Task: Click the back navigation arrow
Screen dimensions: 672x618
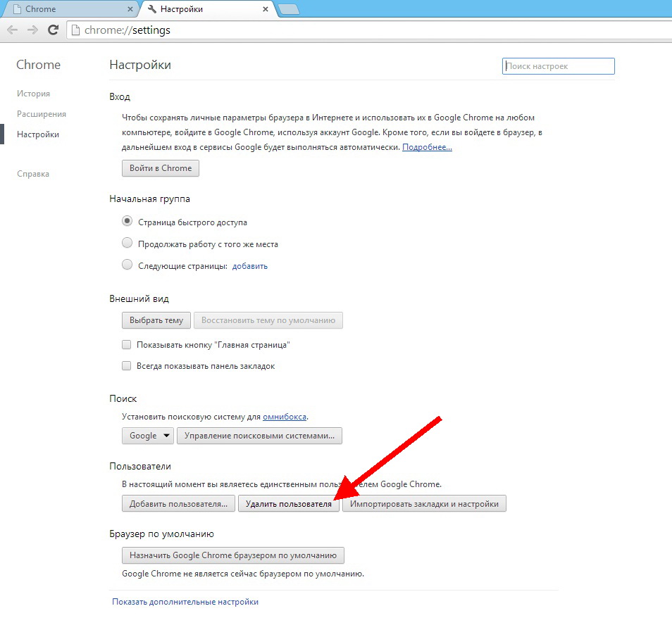Action: (x=12, y=30)
